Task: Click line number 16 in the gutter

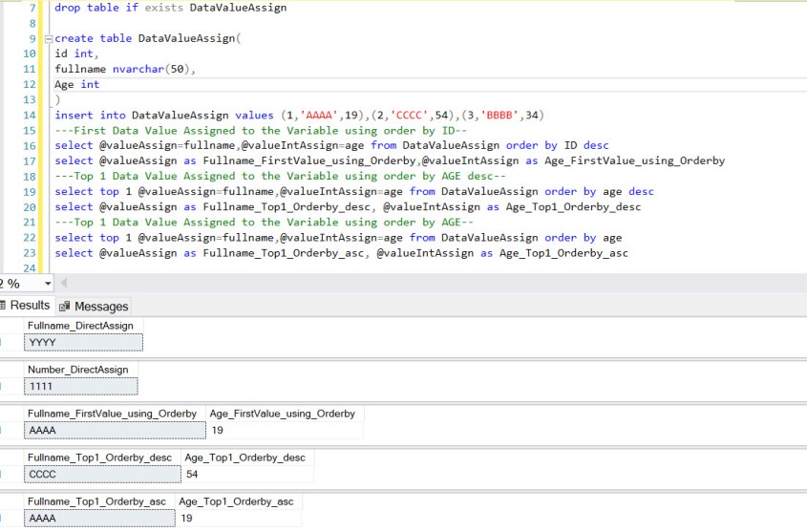Action: tap(30, 146)
